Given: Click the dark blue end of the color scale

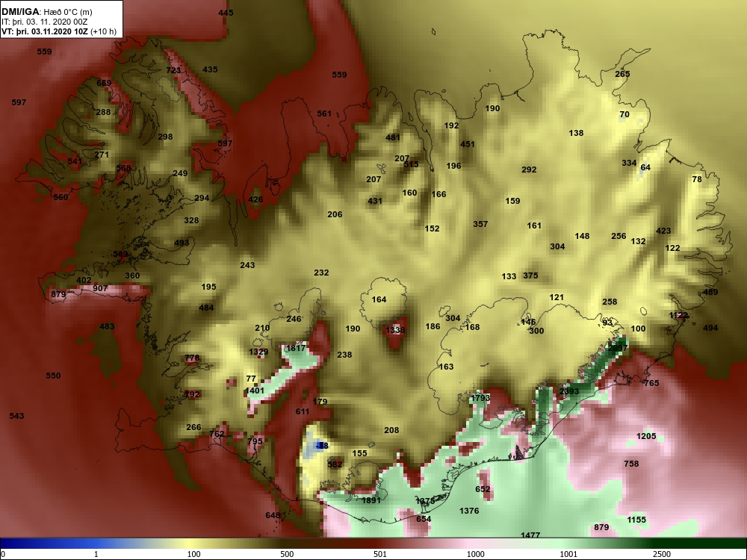Looking at the screenshot, I should pos(19,544).
